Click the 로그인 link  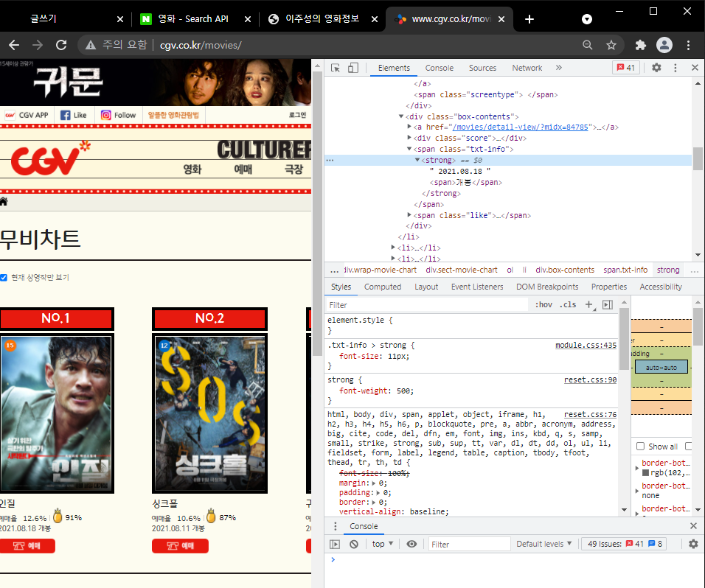click(297, 115)
